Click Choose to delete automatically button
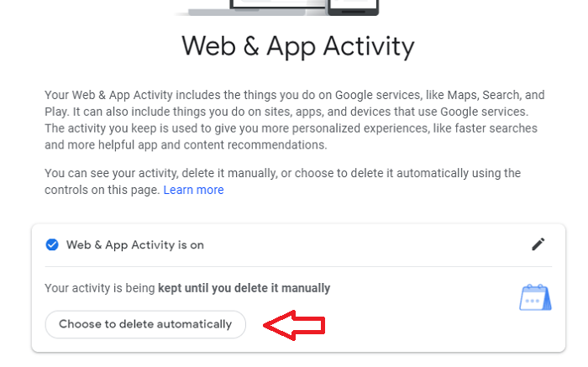 coord(145,324)
